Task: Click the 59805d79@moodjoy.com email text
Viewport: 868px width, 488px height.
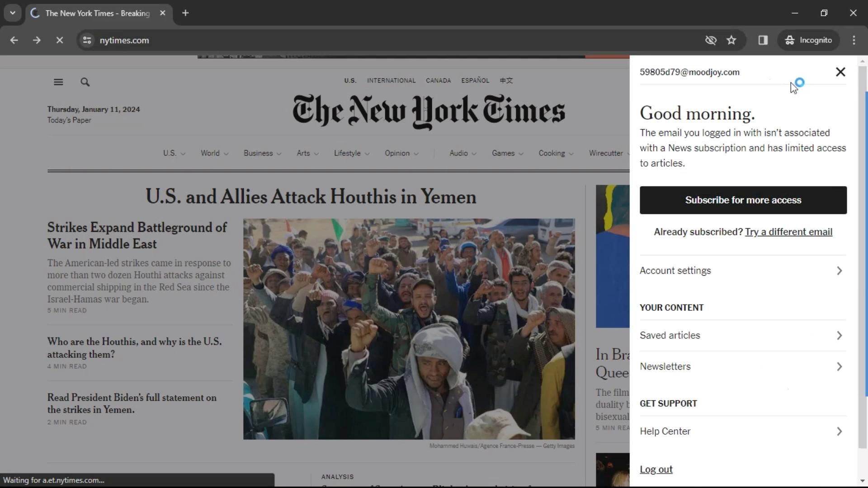Action: (689, 72)
